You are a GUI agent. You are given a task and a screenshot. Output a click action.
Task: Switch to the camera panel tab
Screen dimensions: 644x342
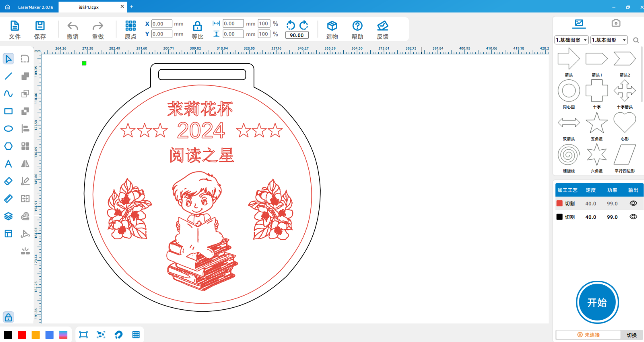(616, 23)
